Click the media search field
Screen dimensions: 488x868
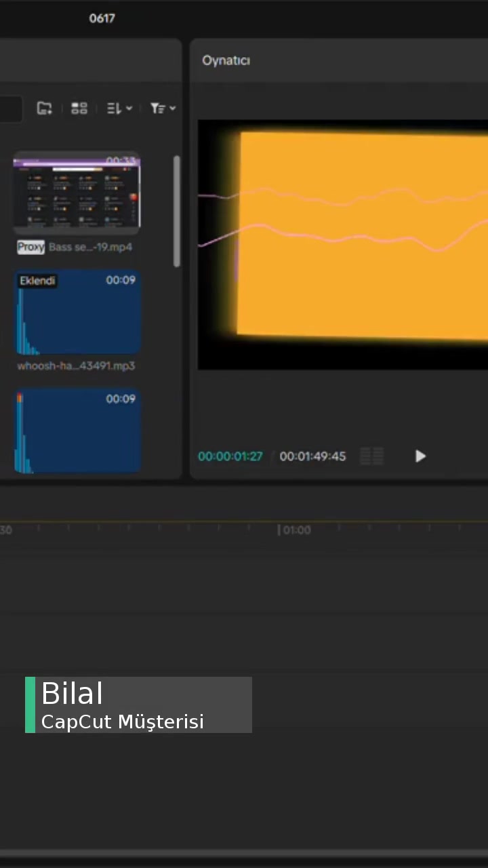point(10,108)
